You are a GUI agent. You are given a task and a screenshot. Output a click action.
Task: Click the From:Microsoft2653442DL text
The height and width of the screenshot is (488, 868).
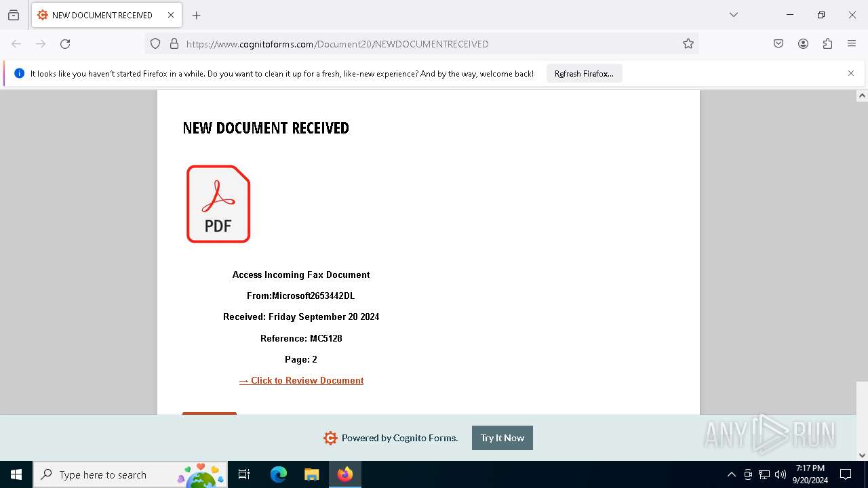pos(301,296)
